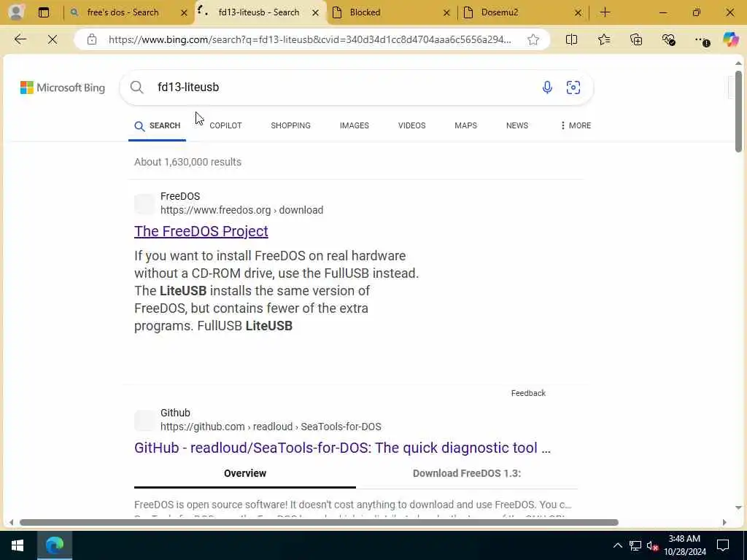Open Settings and more ellipsis menu
Image resolution: width=747 pixels, height=560 pixels.
tap(701, 40)
